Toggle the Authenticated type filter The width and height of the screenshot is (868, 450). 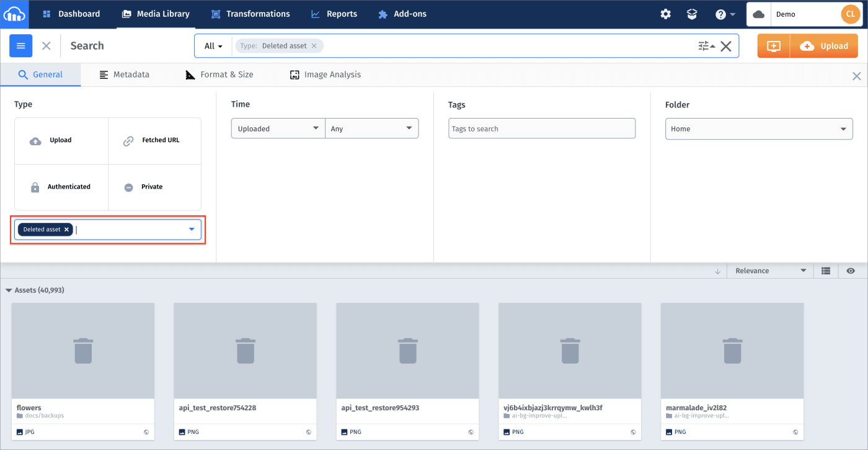tap(61, 187)
